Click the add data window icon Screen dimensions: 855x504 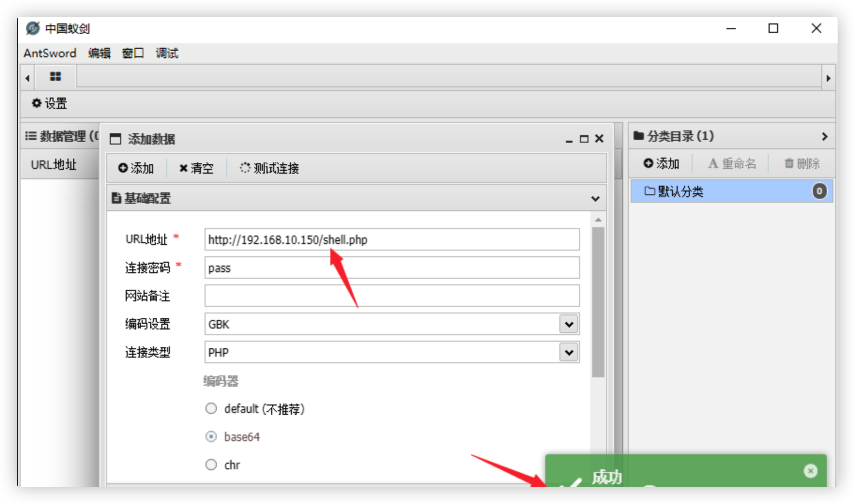coord(115,139)
